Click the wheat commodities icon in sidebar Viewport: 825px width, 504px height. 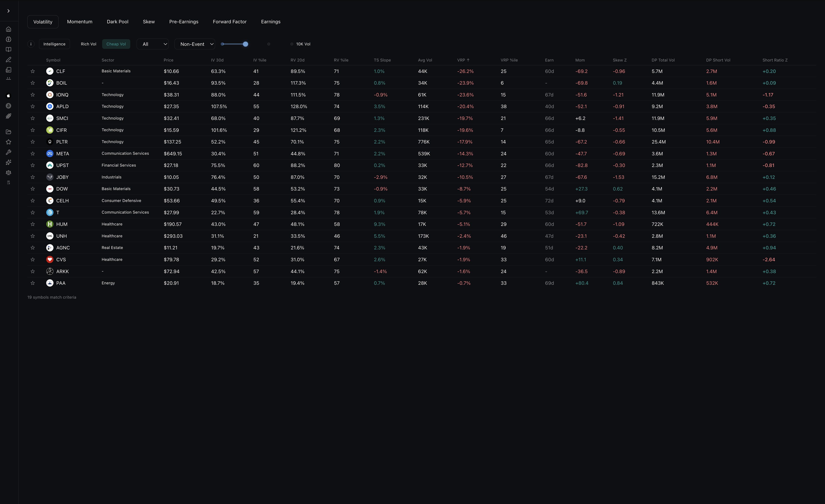[8, 116]
